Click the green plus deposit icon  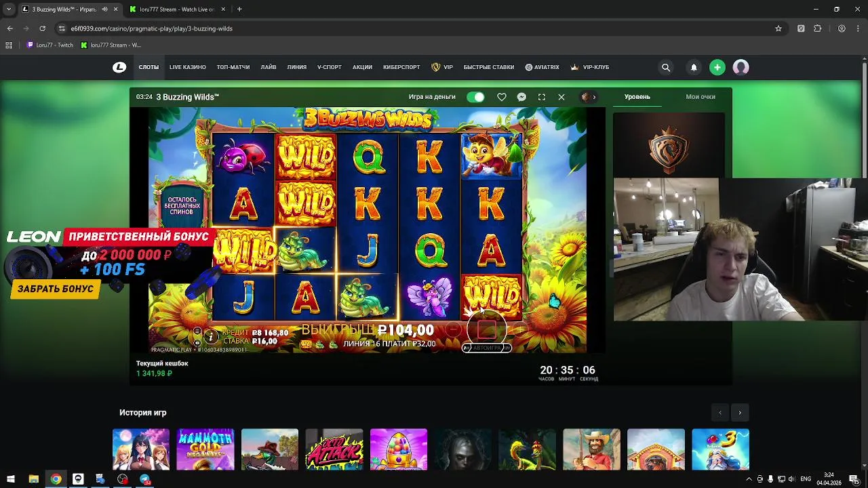(x=717, y=67)
